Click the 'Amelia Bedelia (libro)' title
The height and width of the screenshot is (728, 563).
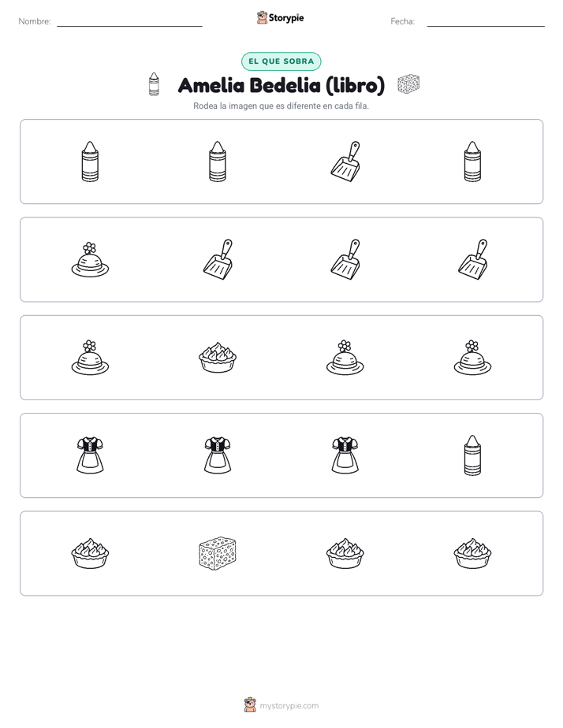pos(281,85)
